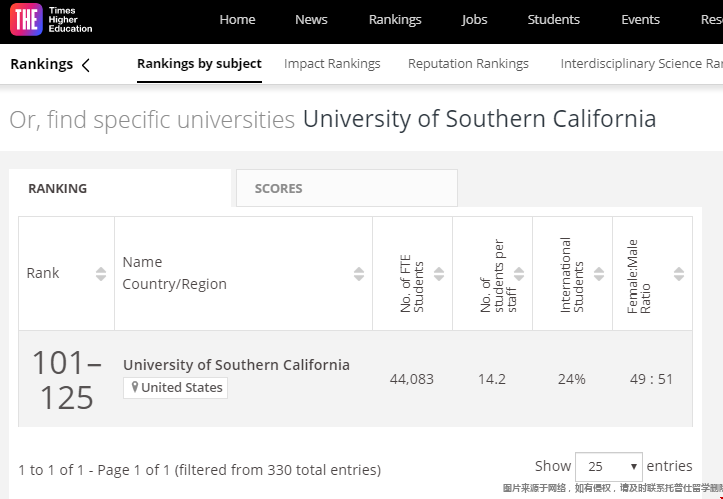Click the university search field text
Screen dimensions: 723x499
point(480,119)
